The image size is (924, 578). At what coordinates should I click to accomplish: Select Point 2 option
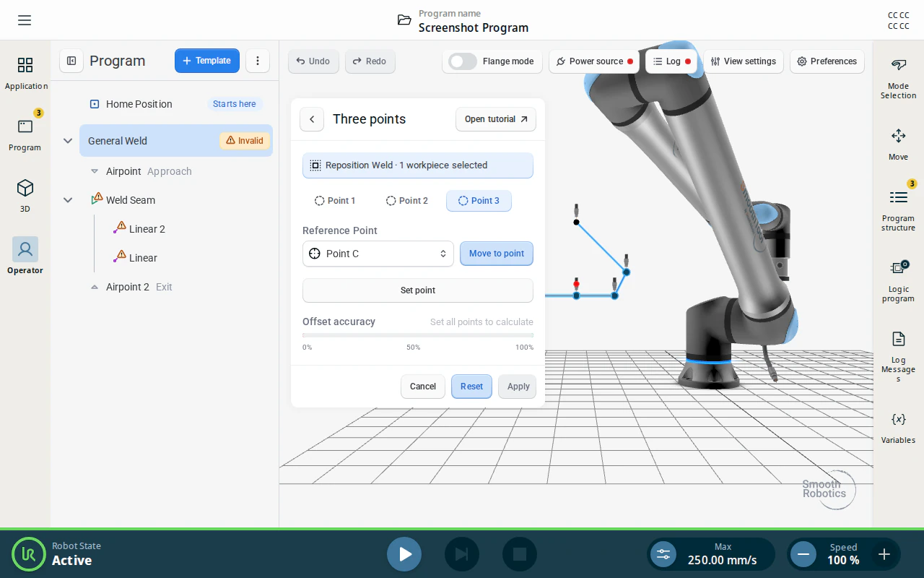click(x=407, y=201)
